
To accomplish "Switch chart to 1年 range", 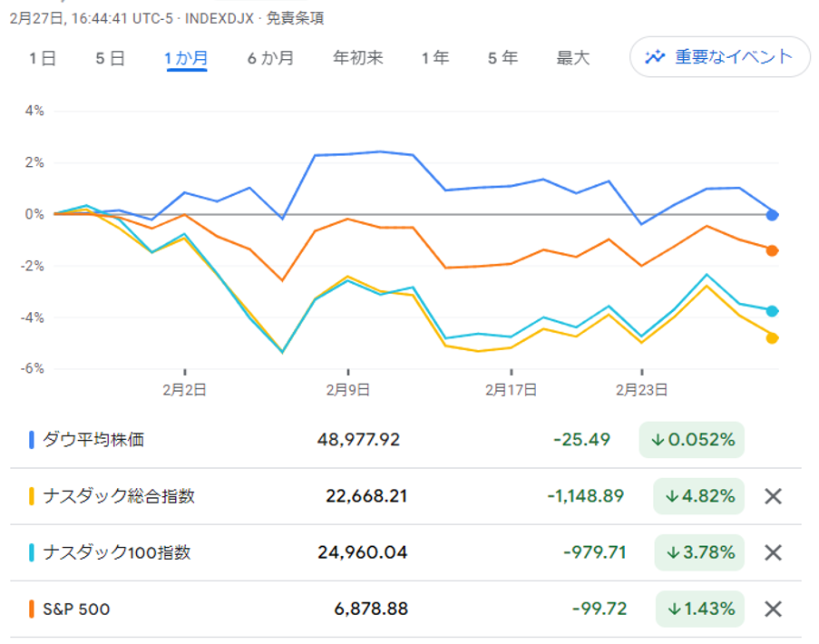I will (434, 58).
